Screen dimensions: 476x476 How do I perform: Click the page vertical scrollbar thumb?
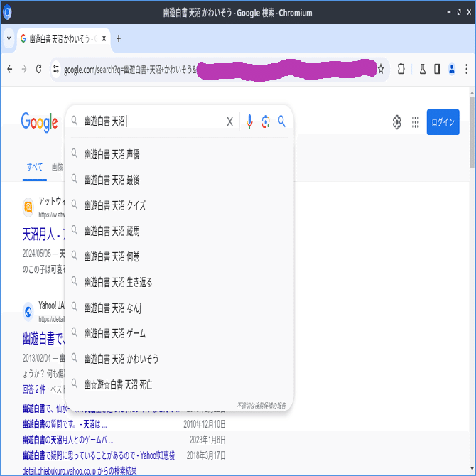click(472, 132)
